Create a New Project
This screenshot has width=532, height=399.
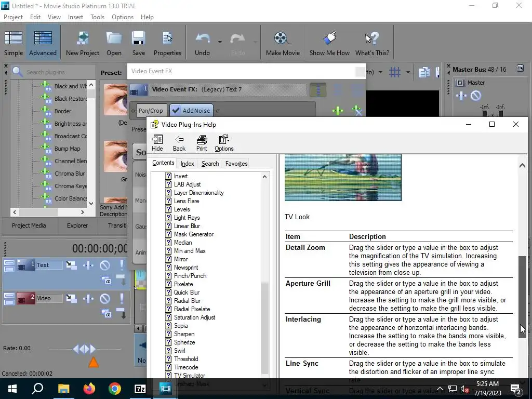(83, 43)
